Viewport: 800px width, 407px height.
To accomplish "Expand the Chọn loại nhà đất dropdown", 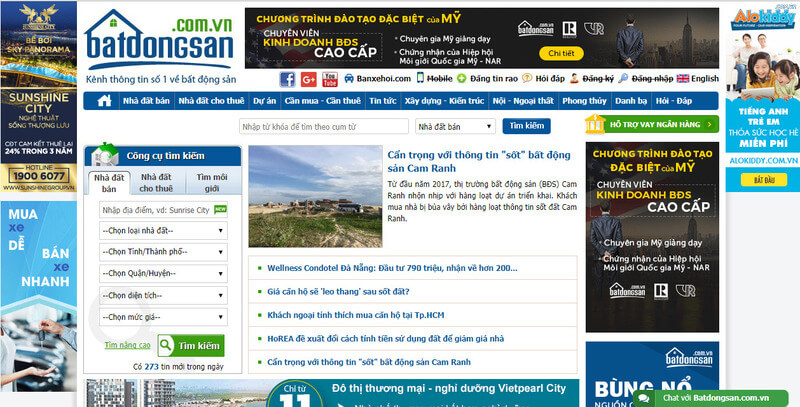I will tap(163, 231).
